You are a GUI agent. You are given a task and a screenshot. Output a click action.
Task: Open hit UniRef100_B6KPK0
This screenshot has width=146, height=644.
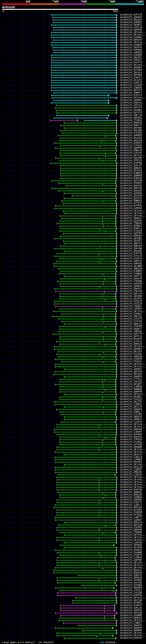click(131, 625)
